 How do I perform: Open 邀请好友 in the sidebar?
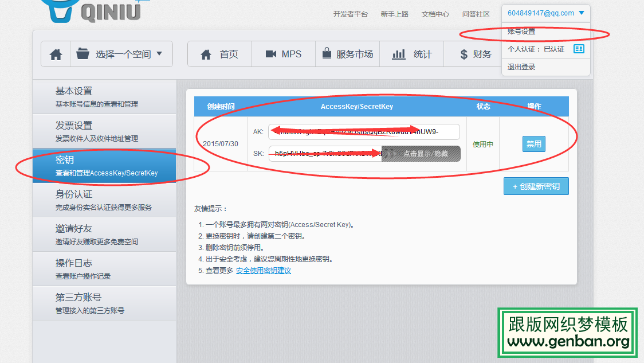click(x=104, y=235)
